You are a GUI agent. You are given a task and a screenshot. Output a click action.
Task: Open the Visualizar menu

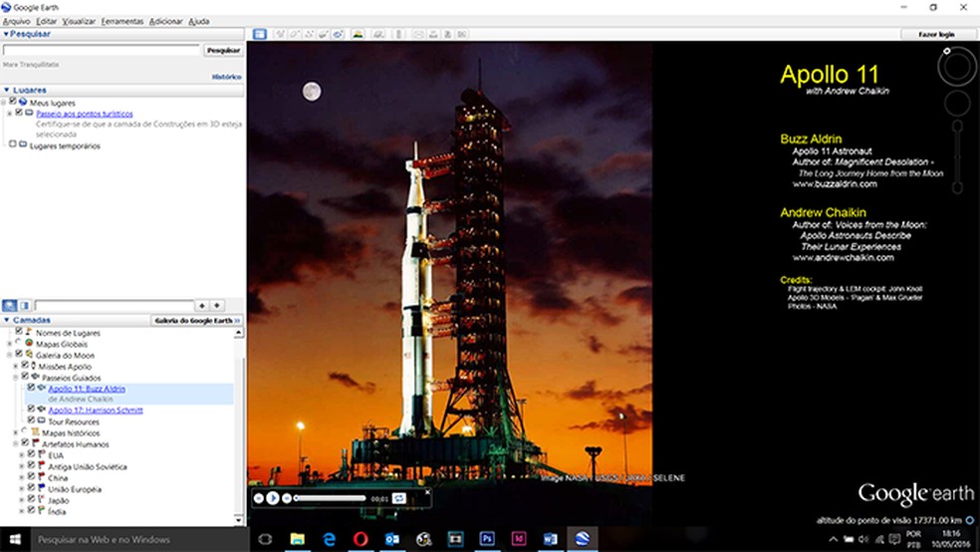79,21
